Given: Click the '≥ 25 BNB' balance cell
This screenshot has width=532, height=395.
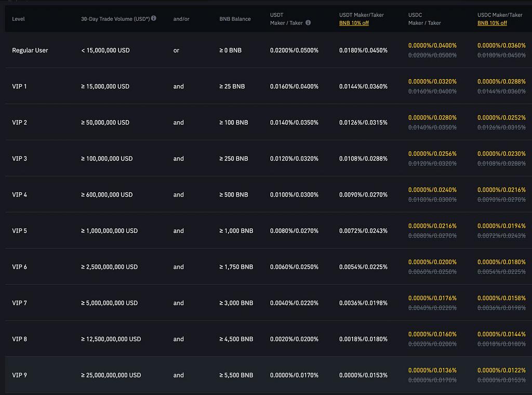Looking at the screenshot, I should pyautogui.click(x=232, y=86).
